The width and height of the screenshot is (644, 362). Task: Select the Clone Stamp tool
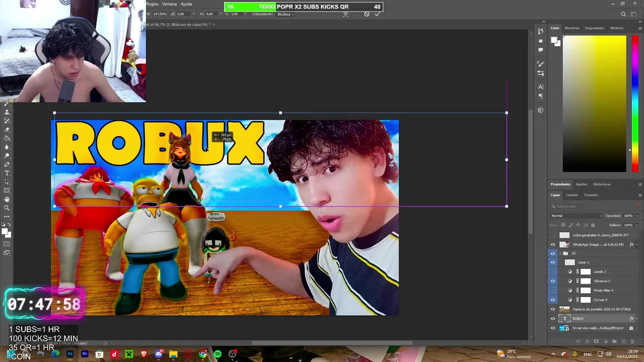(x=7, y=112)
